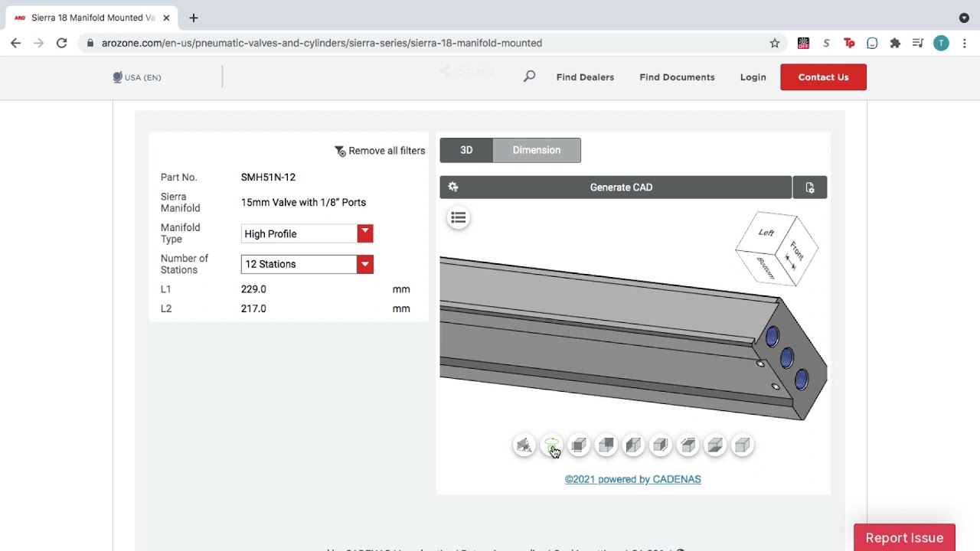Viewport: 980px width, 551px height.
Task: Click the L2 value 217.0
Action: point(253,308)
